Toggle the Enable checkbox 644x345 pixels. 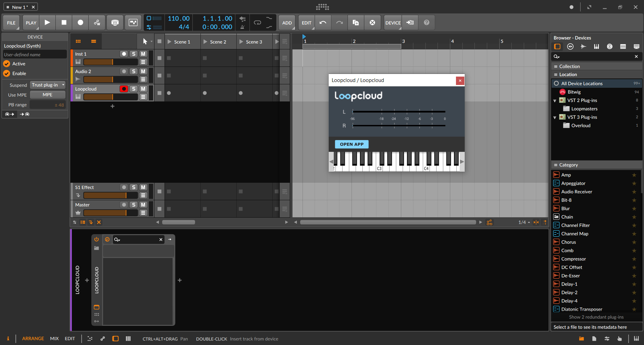[x=7, y=74]
